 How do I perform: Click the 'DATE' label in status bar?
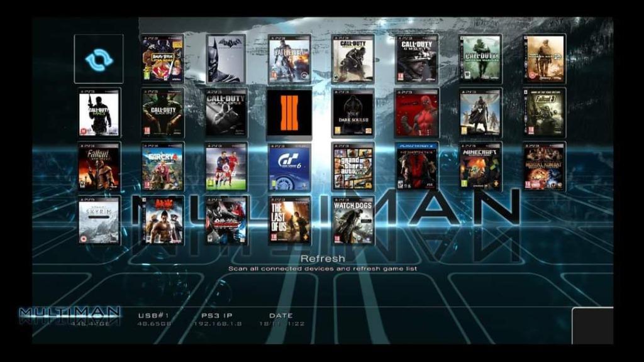pos(281,315)
